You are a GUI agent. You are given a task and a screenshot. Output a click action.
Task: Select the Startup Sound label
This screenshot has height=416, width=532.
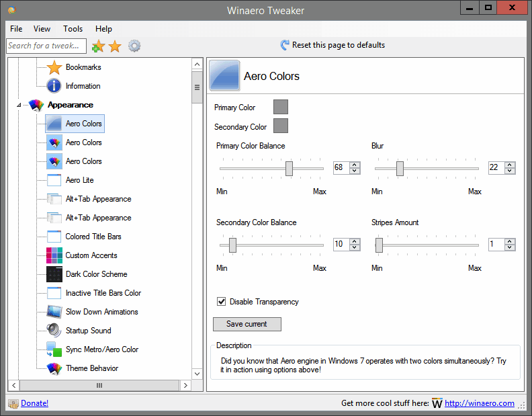point(88,331)
